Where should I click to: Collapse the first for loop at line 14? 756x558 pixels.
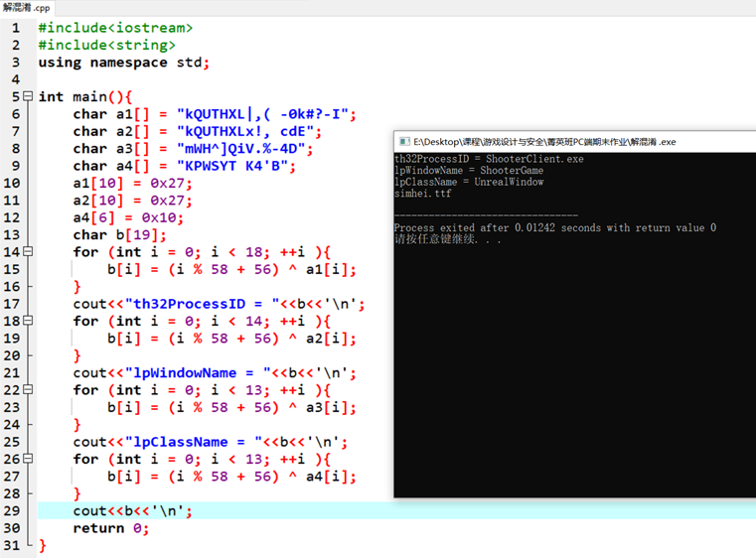click(x=28, y=252)
